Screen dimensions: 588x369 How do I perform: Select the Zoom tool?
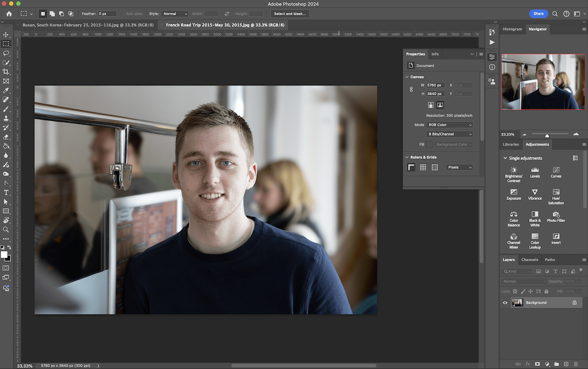pyautogui.click(x=6, y=230)
